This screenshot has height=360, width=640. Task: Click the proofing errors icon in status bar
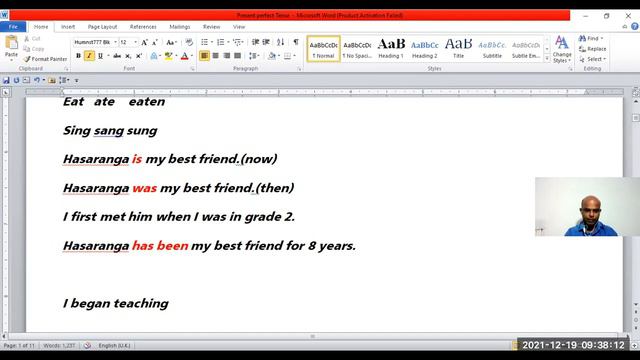click(x=87, y=345)
